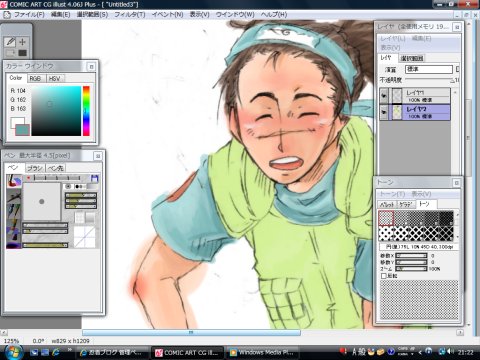
Task: Click the 移動X slider in tone panel
Action: [411, 256]
